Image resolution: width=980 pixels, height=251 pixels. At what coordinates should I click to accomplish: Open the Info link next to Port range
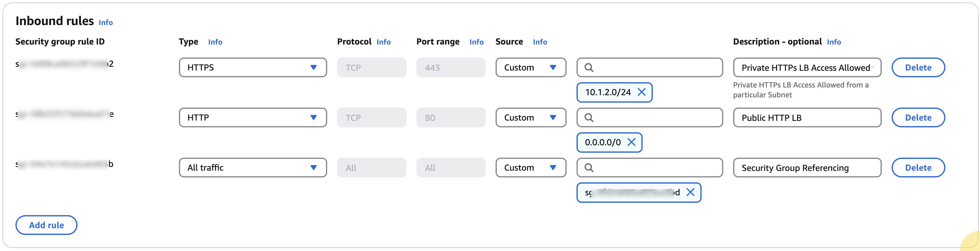476,42
